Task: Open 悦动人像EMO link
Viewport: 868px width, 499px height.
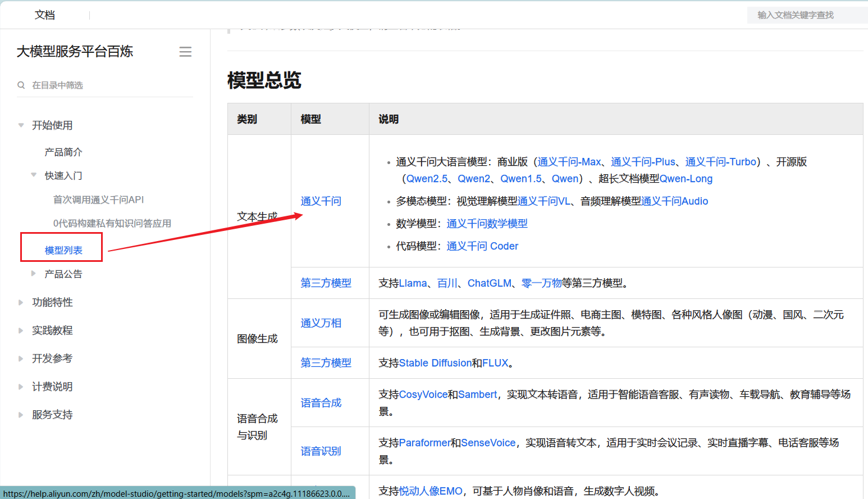Action: coord(431,491)
